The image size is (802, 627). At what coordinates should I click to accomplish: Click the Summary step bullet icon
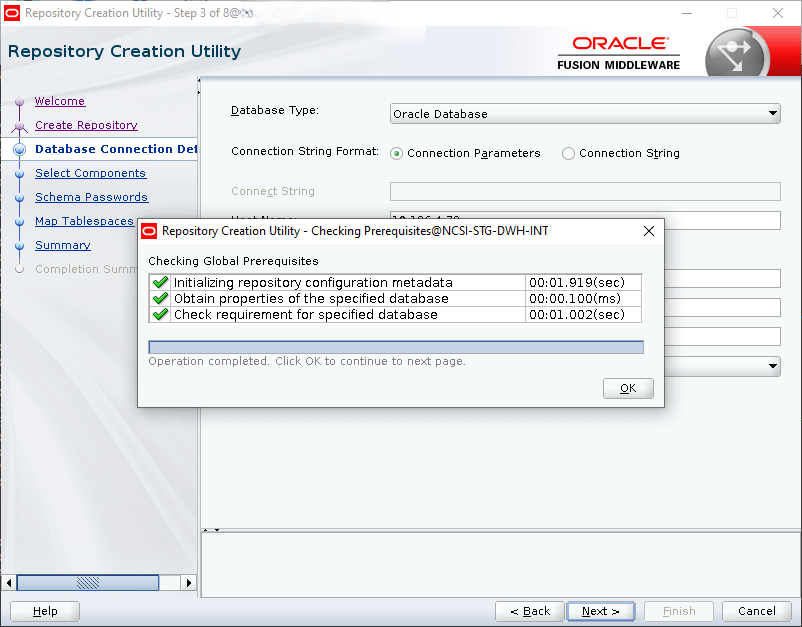(x=19, y=246)
